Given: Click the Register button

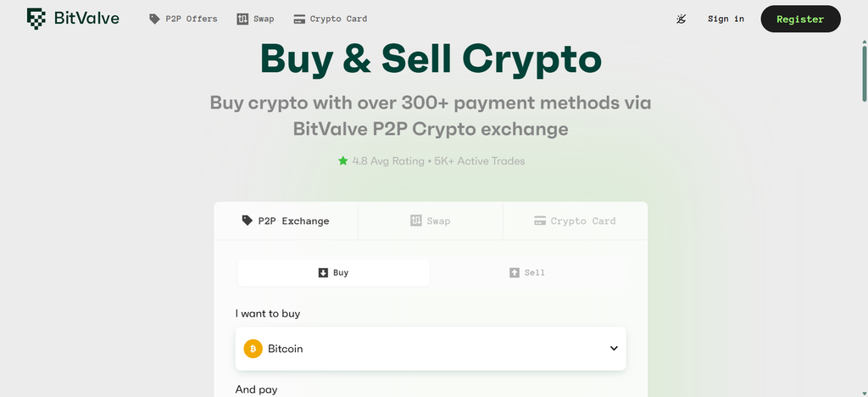Looking at the screenshot, I should [x=800, y=19].
